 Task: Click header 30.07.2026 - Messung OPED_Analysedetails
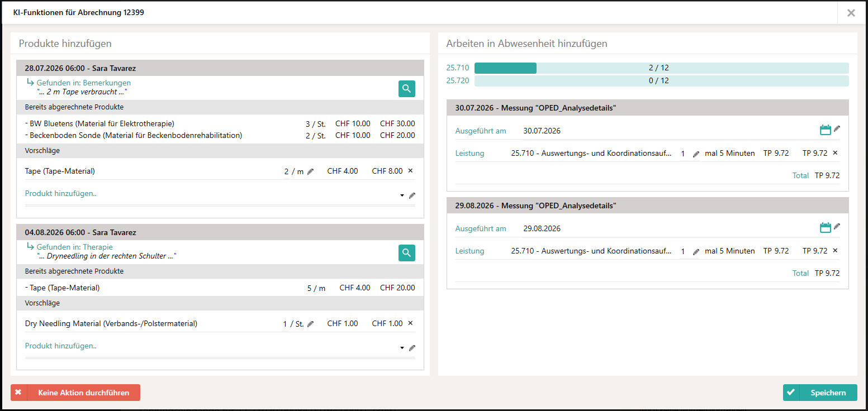point(648,108)
